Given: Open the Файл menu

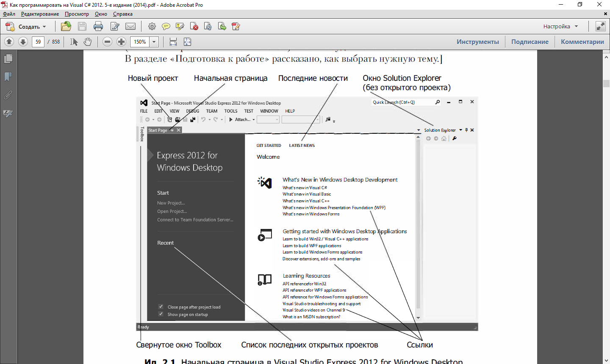Looking at the screenshot, I should pos(9,14).
